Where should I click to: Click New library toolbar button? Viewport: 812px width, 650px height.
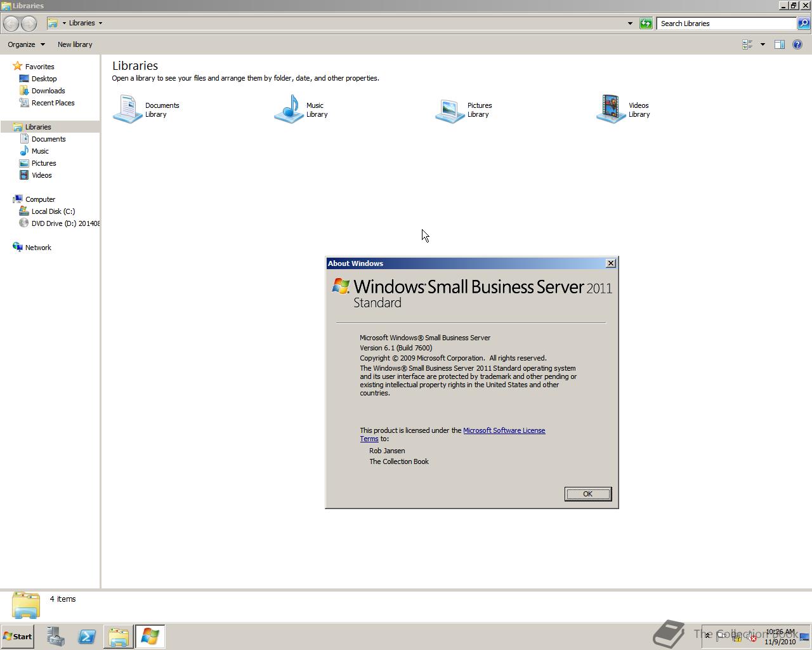(75, 44)
